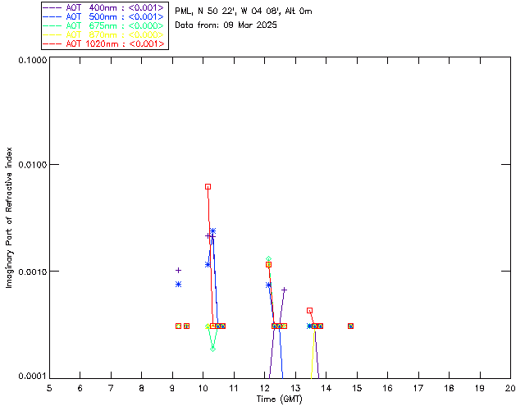
Task: Click the y-axis label 0.0010
Action: click(x=32, y=272)
